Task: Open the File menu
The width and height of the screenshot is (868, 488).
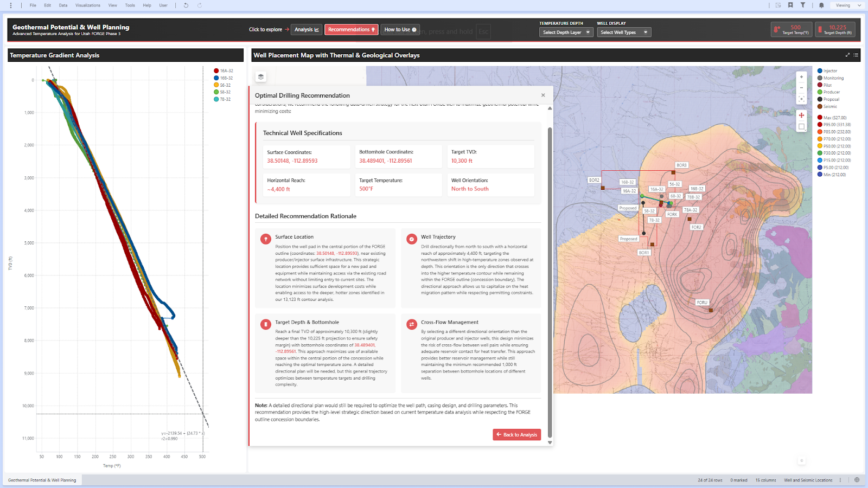Action: click(x=33, y=5)
